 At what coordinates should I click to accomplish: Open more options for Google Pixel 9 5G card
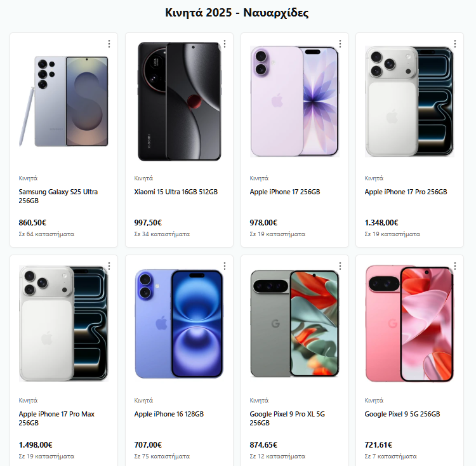(455, 266)
